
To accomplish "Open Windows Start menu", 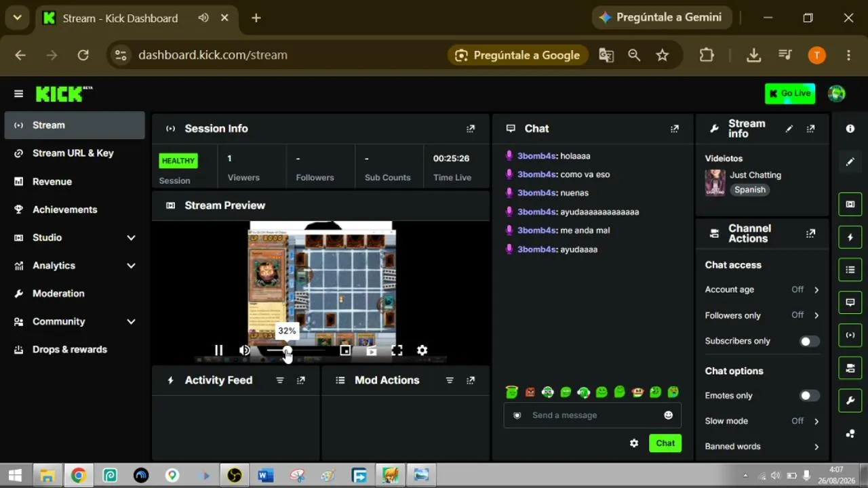I will point(15,475).
